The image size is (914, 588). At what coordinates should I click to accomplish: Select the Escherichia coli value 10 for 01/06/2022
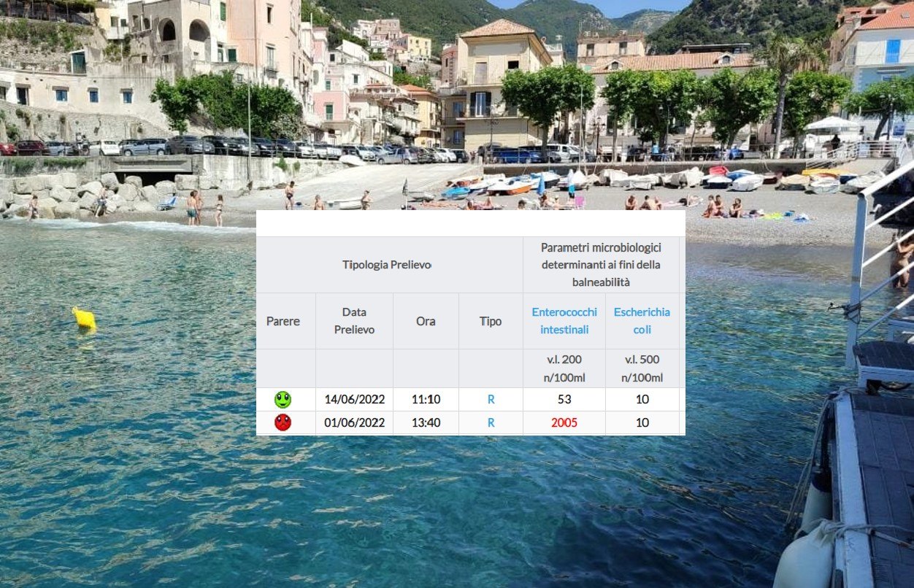pyautogui.click(x=642, y=422)
